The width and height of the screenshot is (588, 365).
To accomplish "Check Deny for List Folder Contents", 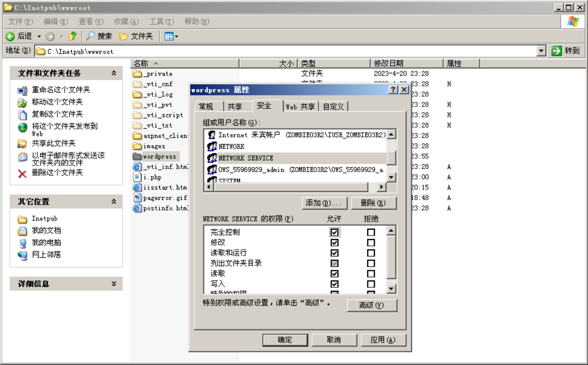I will [371, 263].
